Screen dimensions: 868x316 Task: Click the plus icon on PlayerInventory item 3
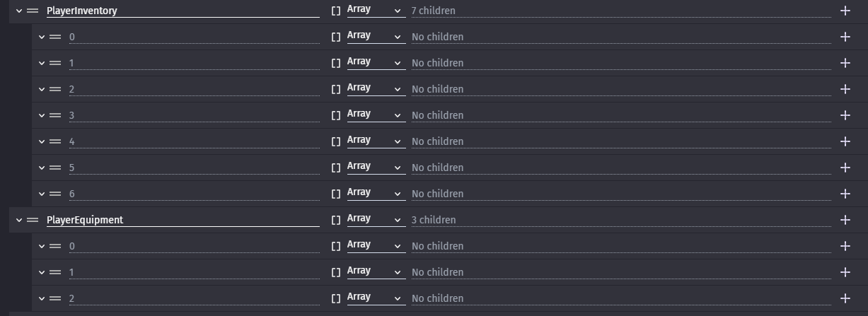pos(845,115)
